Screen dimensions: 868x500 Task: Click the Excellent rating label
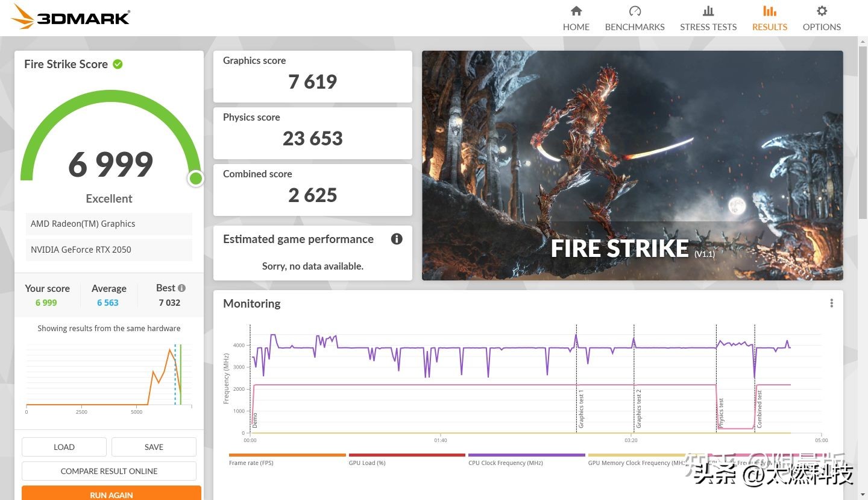point(109,198)
